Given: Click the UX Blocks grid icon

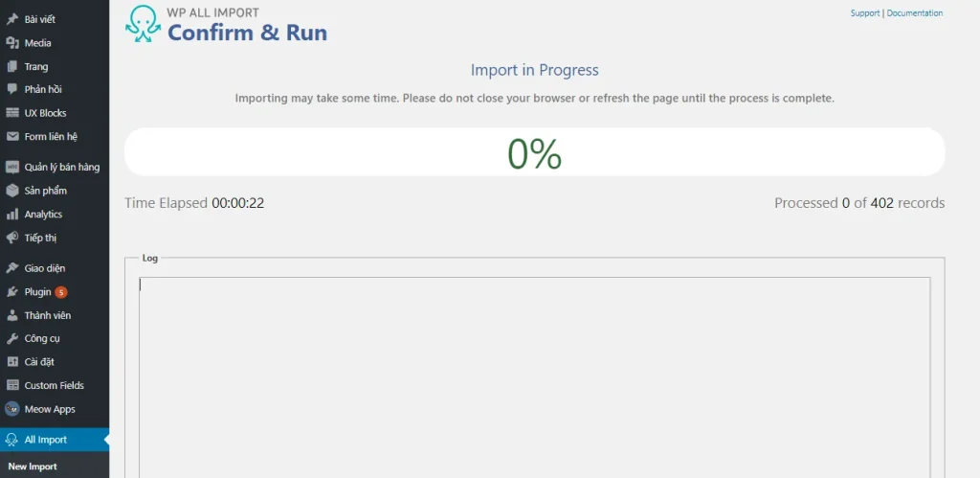Looking at the screenshot, I should point(11,113).
